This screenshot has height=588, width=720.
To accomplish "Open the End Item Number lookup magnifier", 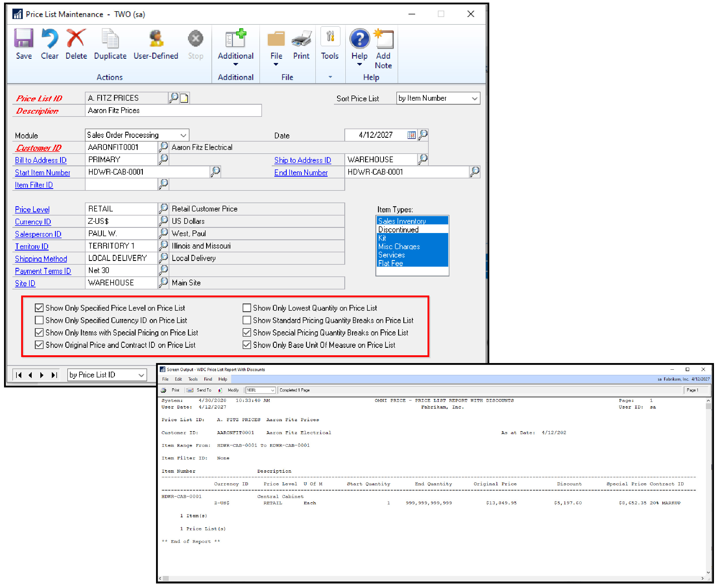I will click(474, 172).
